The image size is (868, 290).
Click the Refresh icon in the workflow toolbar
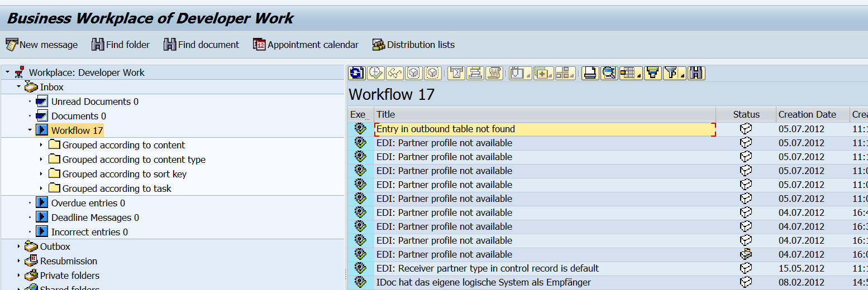(x=357, y=73)
